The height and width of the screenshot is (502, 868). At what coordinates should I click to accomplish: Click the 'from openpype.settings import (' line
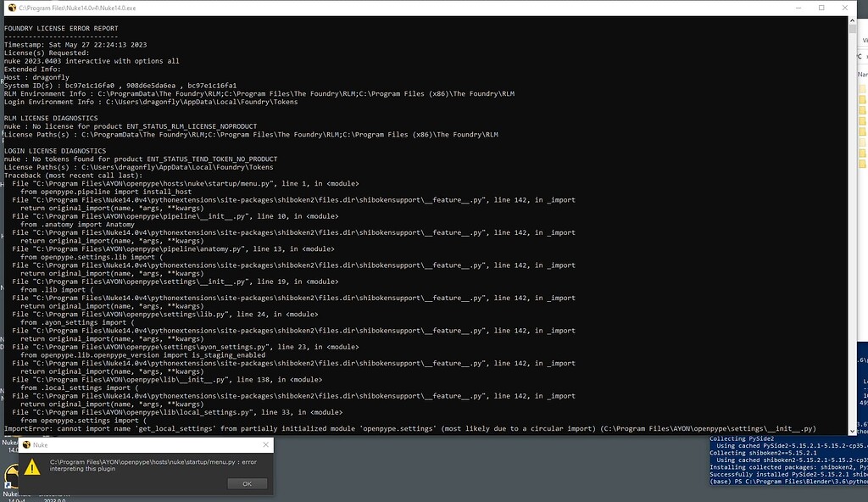click(84, 421)
